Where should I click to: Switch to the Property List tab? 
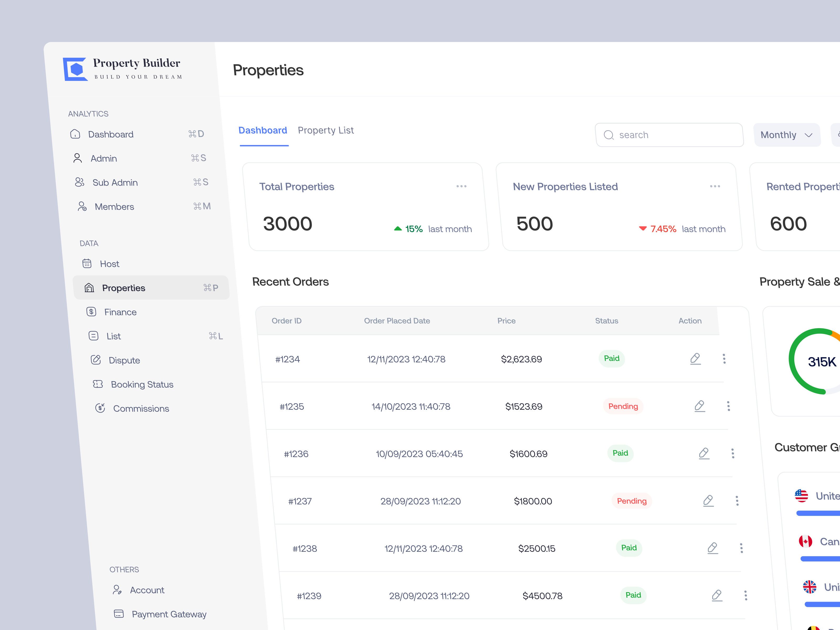(326, 130)
